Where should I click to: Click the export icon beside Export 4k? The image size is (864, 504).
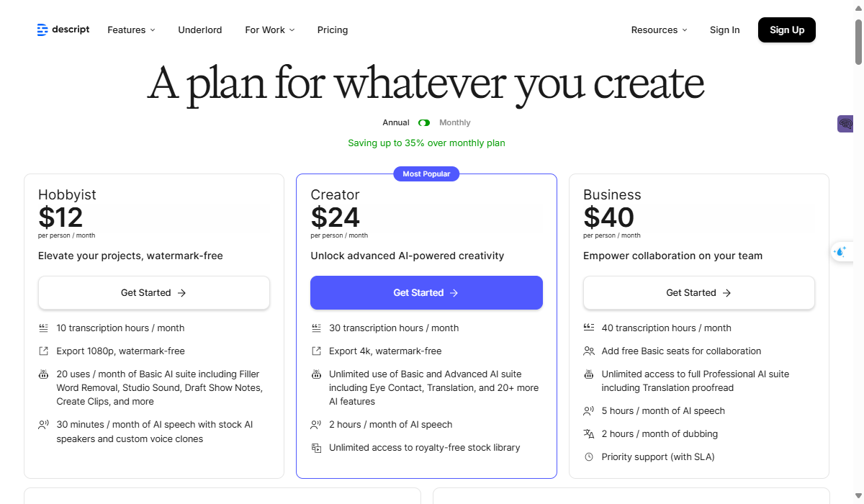pos(316,351)
